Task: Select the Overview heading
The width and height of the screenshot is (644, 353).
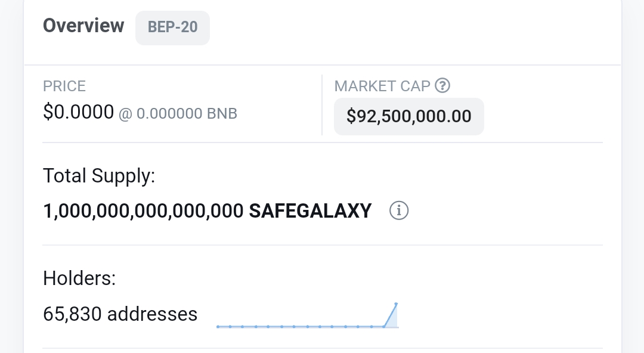Action: [x=83, y=26]
